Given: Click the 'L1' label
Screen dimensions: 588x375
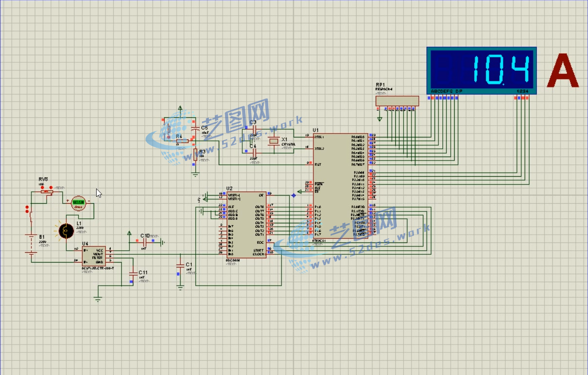Looking at the screenshot, I should [x=79, y=223].
